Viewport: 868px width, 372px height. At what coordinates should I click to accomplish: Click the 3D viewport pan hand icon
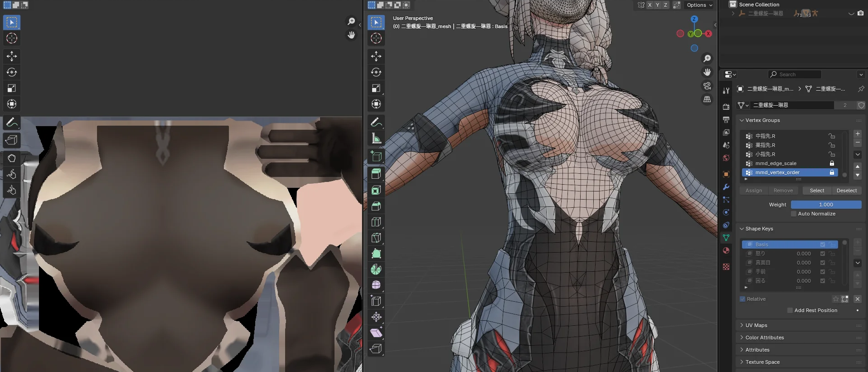click(707, 72)
